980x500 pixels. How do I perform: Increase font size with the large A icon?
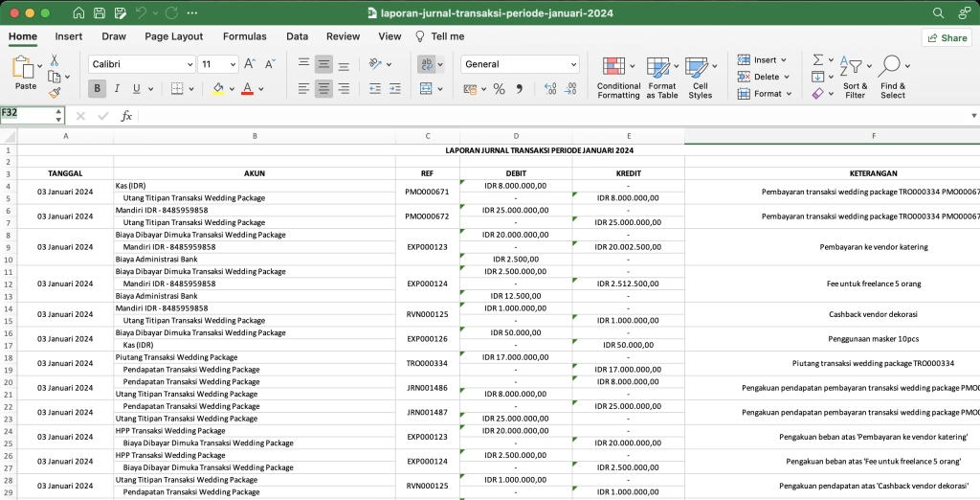(250, 64)
